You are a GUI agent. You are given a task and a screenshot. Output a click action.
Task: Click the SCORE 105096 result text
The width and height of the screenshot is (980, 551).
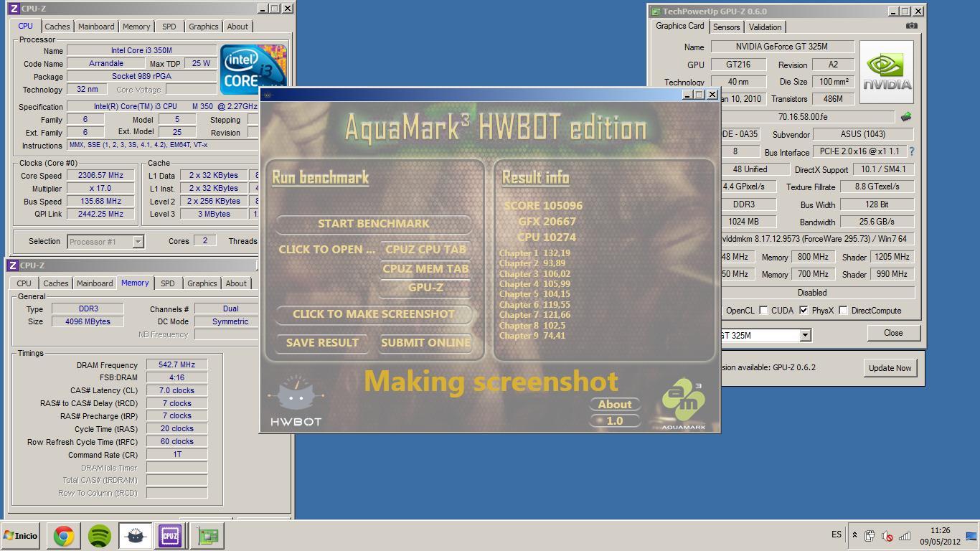click(543, 206)
